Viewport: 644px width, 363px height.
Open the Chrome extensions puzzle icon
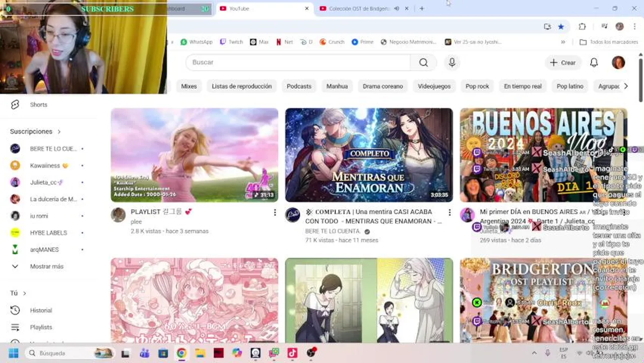coord(582,26)
